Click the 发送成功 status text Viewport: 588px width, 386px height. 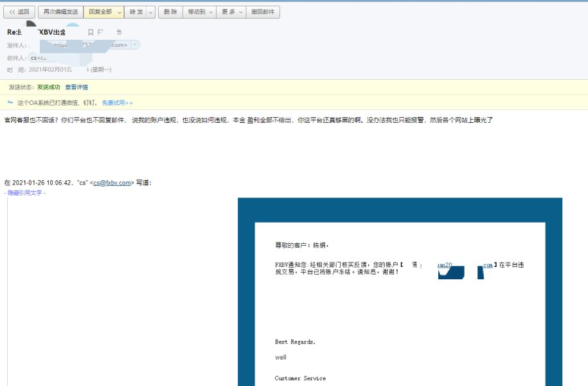(x=48, y=87)
